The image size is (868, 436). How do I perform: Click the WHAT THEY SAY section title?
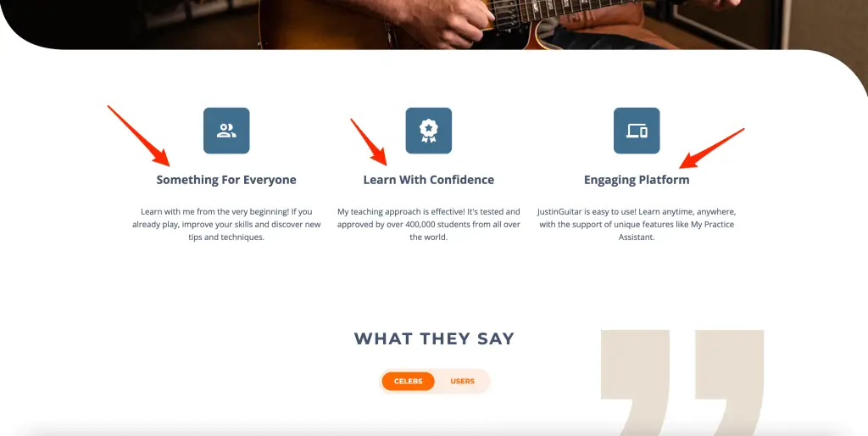[x=434, y=338]
